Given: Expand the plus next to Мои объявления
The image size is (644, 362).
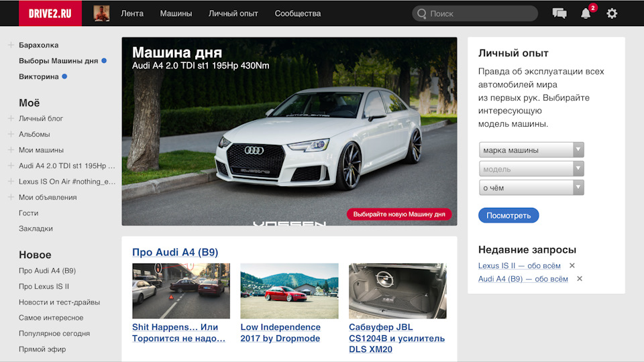Looking at the screenshot, I should click(x=11, y=197).
